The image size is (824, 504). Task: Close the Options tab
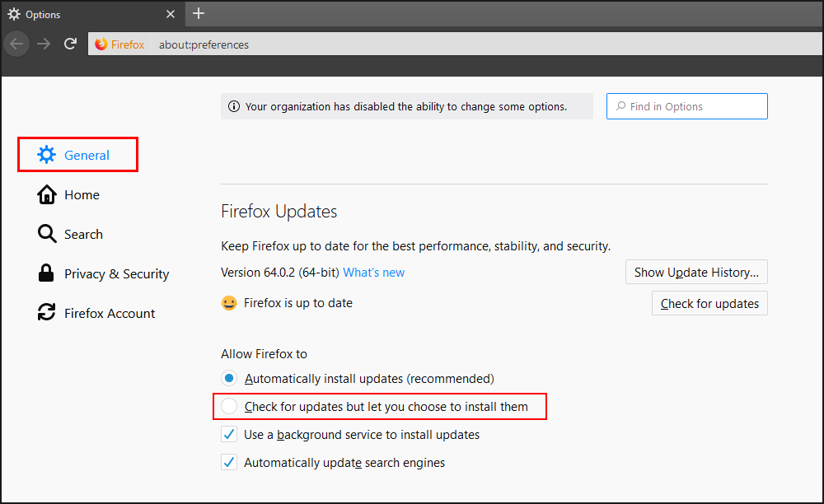point(171,14)
